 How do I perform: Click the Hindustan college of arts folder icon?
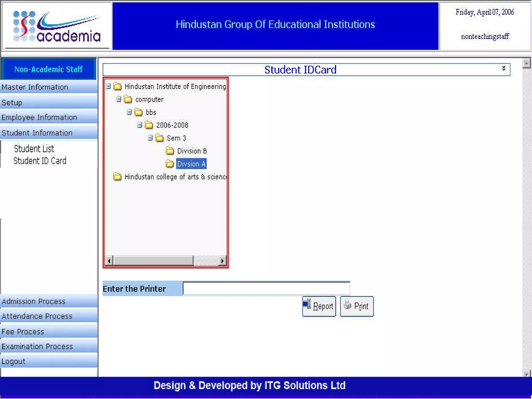[117, 177]
